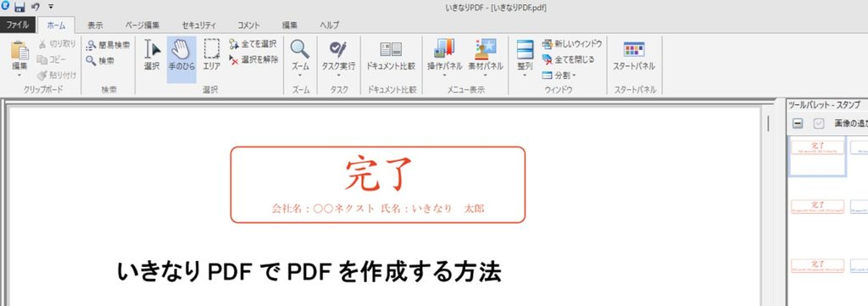Click the app logo icon in title bar

(x=6, y=7)
